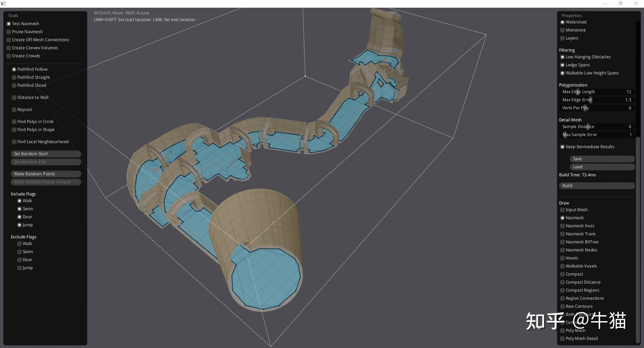Toggle Low Hanging Obstacles filter
The image size is (644, 348).
pyautogui.click(x=563, y=57)
